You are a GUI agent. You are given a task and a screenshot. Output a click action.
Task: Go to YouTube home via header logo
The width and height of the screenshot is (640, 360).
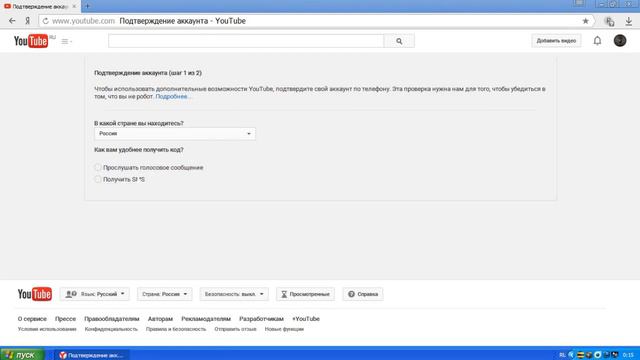[31, 41]
